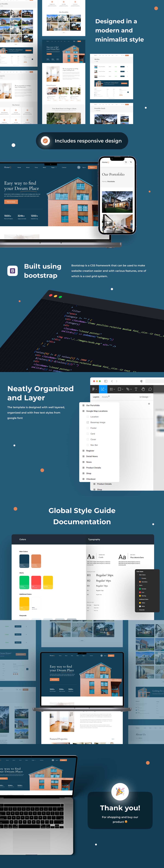Click first house photo in phone mockup portfolio
The image size is (164, 868).
coord(117,202)
